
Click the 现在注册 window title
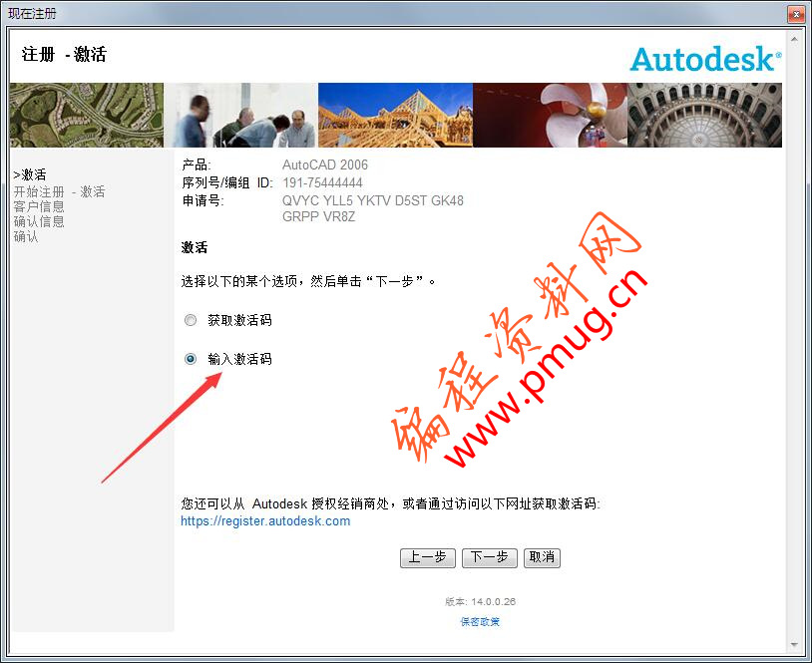(x=32, y=13)
